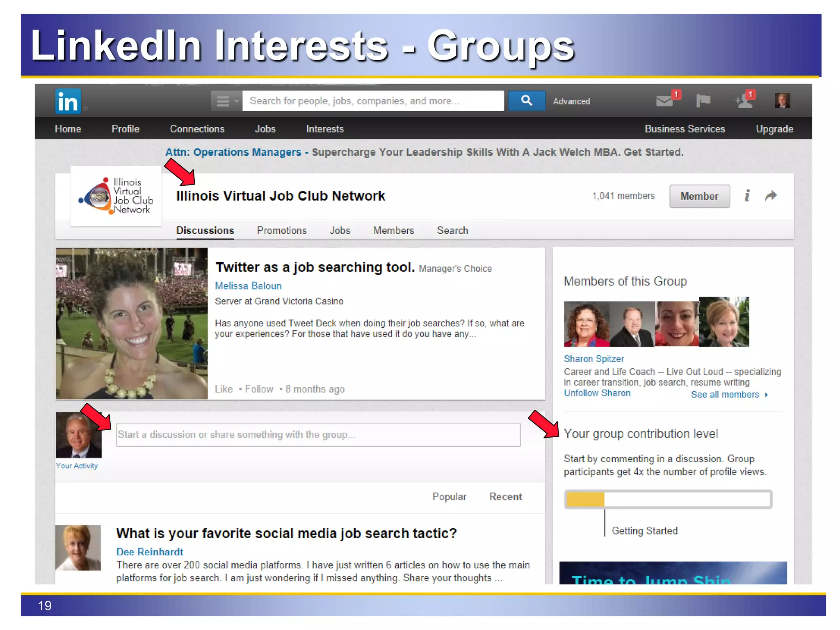Click Melissa Baloun's large photo

pyautogui.click(x=132, y=323)
